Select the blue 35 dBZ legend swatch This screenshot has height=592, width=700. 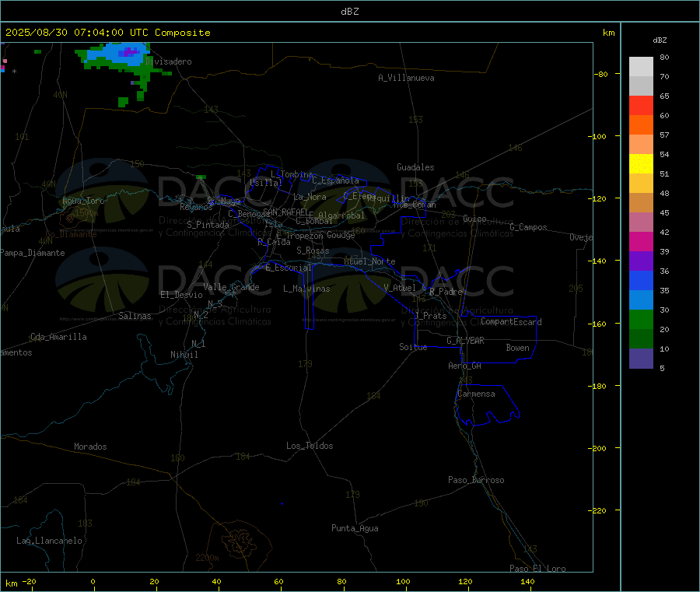click(x=641, y=280)
